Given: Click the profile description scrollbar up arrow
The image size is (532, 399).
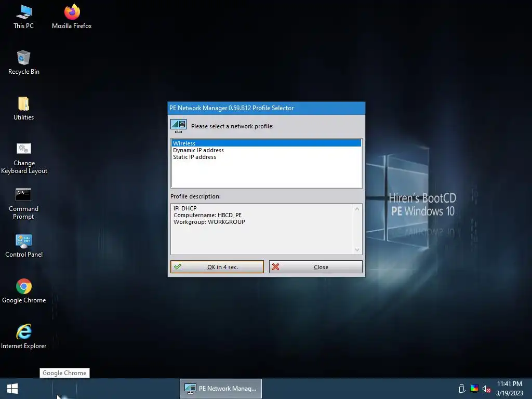Looking at the screenshot, I should [357, 209].
